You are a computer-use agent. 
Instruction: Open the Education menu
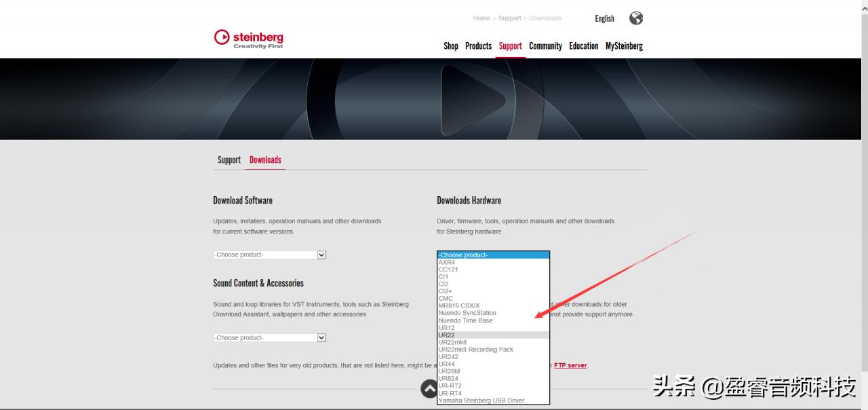pos(583,46)
